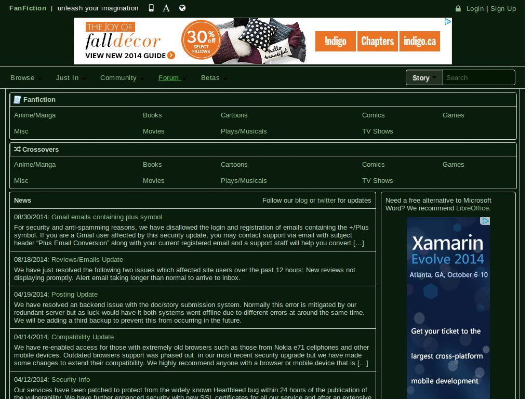Open 'Reviews/Emails Update' news post
The image size is (532, 399).
pyautogui.click(x=87, y=260)
